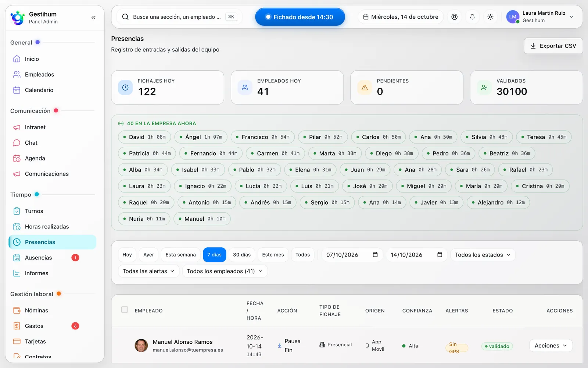Click the Inicio home icon

pos(17,59)
